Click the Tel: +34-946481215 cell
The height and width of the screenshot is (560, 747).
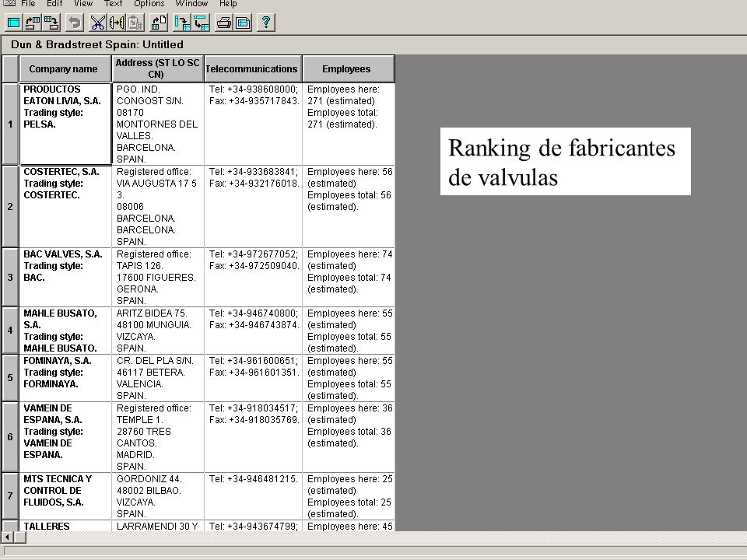pyautogui.click(x=253, y=495)
